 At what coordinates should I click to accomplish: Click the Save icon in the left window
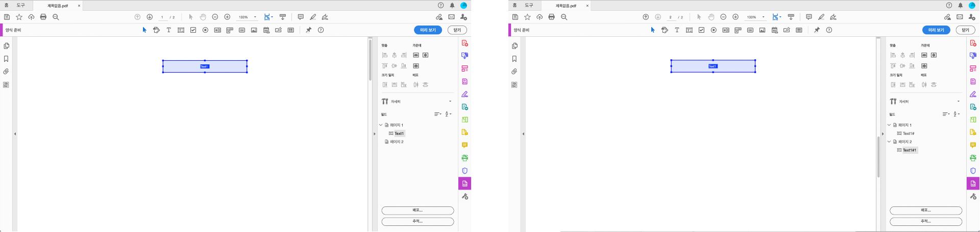(x=7, y=17)
